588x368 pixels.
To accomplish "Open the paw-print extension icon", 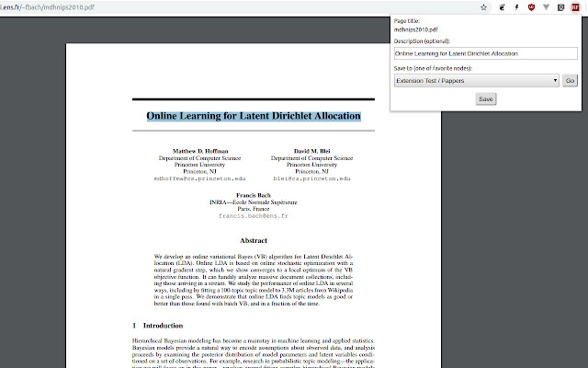I will click(x=502, y=7).
